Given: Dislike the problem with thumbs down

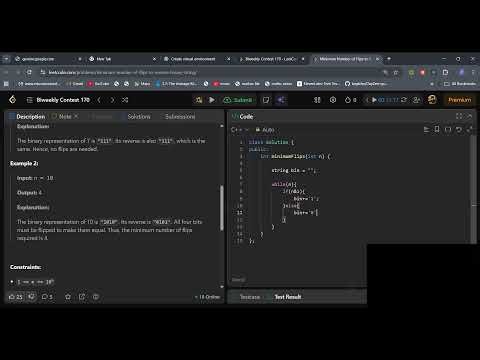Looking at the screenshot, I should point(32,297).
